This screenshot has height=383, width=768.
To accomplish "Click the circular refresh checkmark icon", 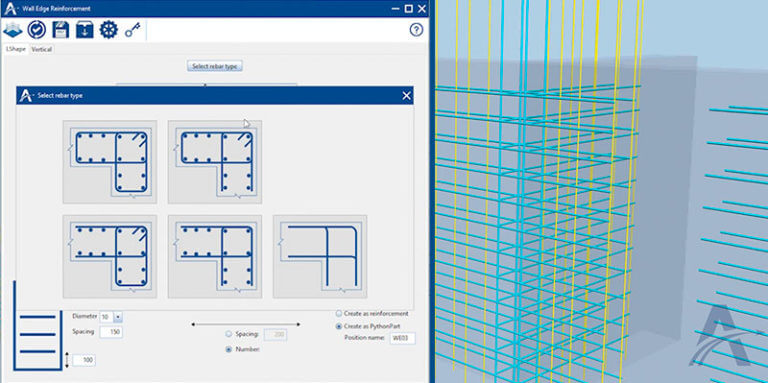I will 36,30.
